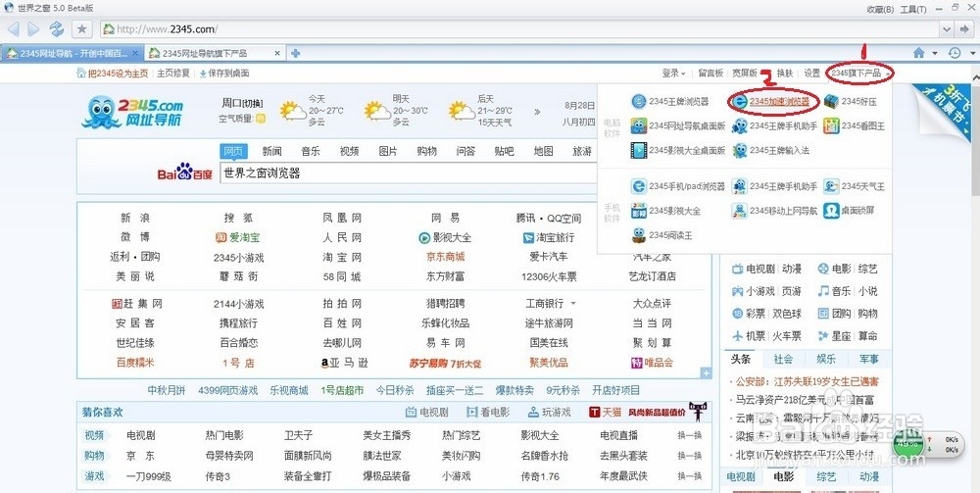Viewport: 980px width, 493px height.
Task: Switch to 军事 news tab
Action: (x=868, y=359)
